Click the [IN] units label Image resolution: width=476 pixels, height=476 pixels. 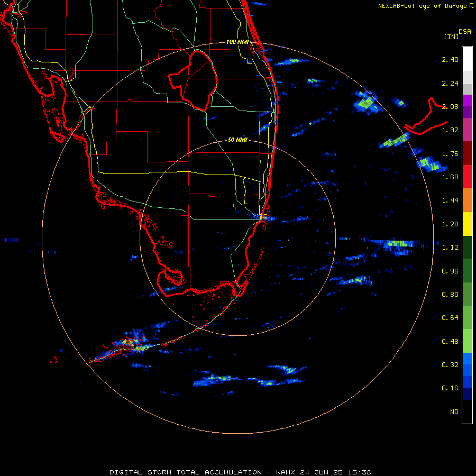(x=452, y=36)
